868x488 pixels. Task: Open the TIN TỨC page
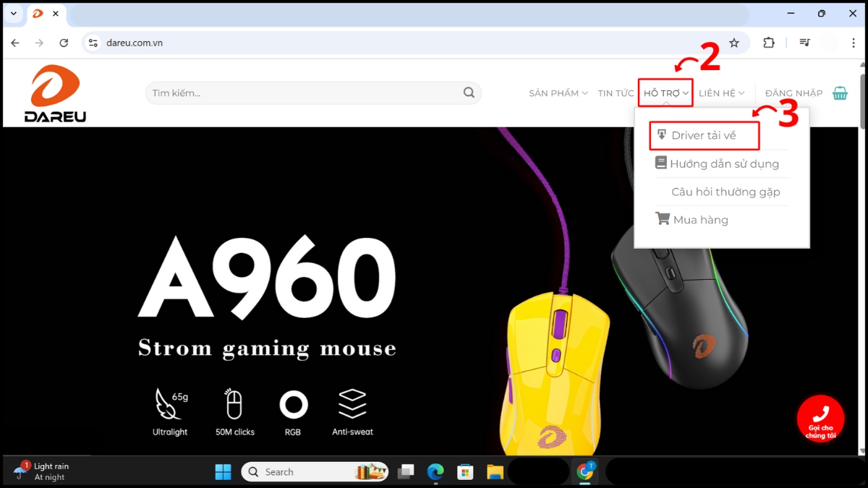[616, 93]
